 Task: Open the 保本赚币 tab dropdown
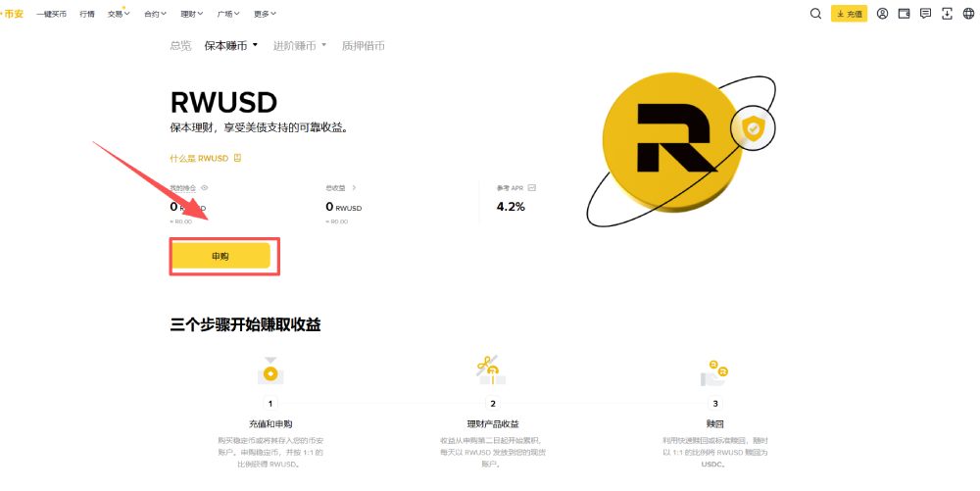coord(231,45)
